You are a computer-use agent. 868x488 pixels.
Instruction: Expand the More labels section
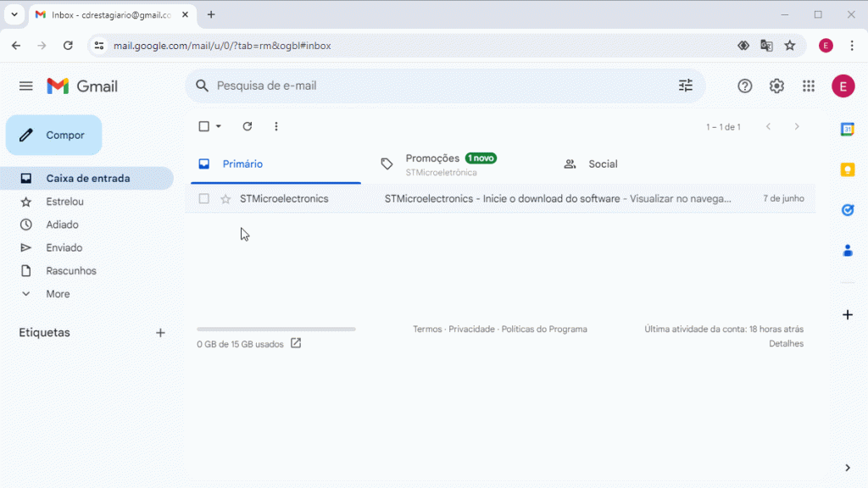tap(57, 293)
